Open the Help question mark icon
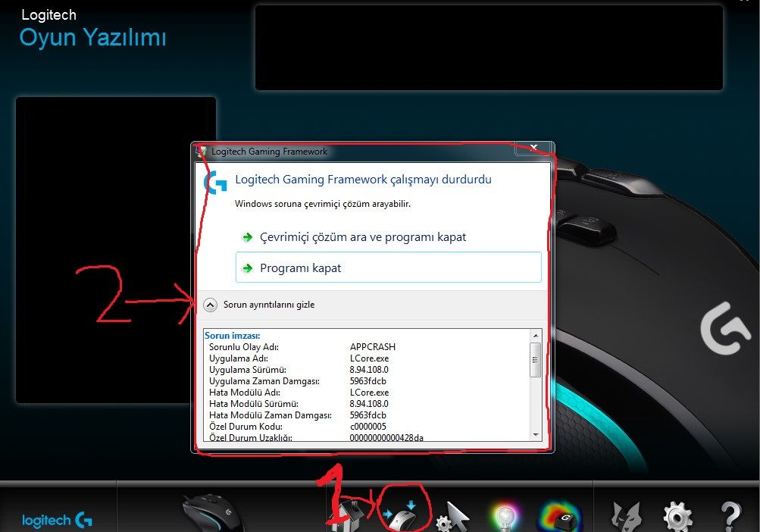The height and width of the screenshot is (532, 760). click(731, 517)
